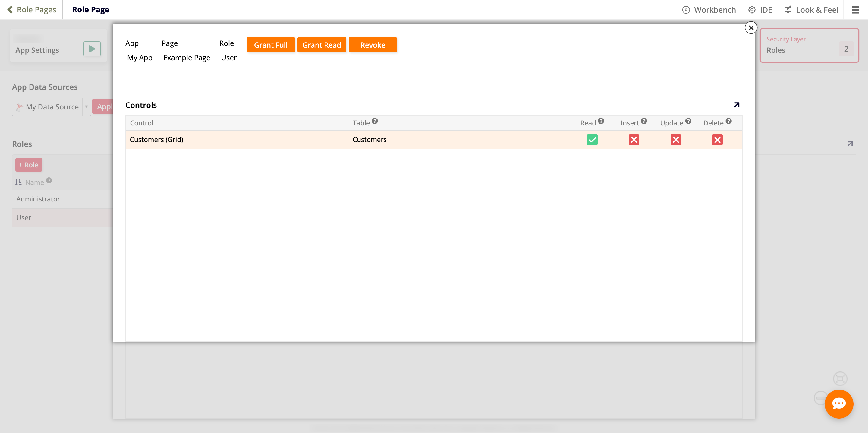868x433 pixels.
Task: Click the Grant Full button
Action: (x=271, y=45)
